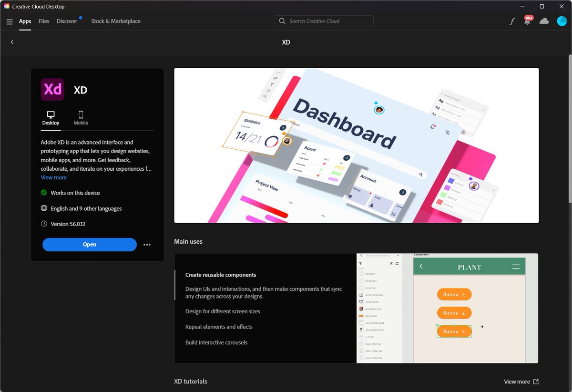Click the Creative Cloud title bar icon
Image resolution: width=572 pixels, height=392 pixels.
(7, 6)
